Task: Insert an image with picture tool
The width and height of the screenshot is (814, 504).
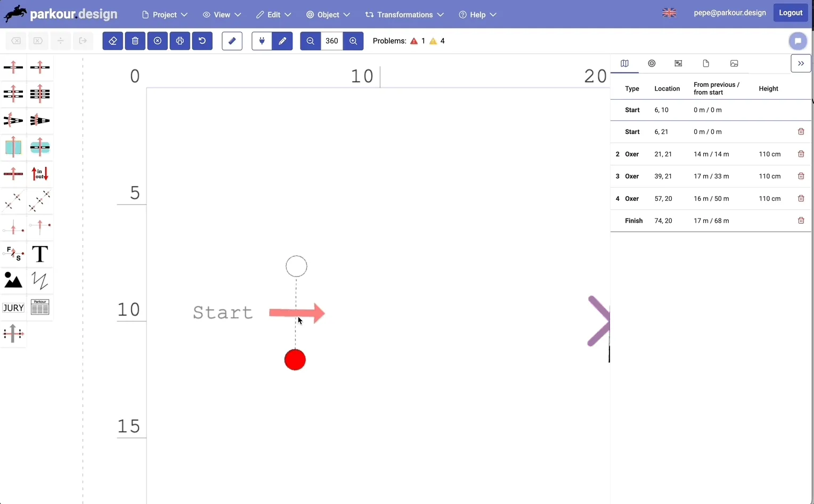Action: (x=13, y=281)
